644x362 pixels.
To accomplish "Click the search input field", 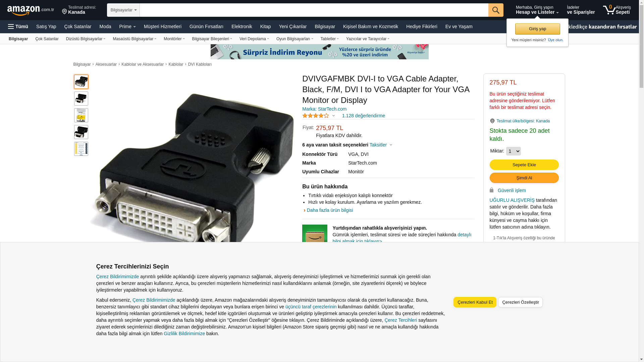I will click(x=314, y=10).
